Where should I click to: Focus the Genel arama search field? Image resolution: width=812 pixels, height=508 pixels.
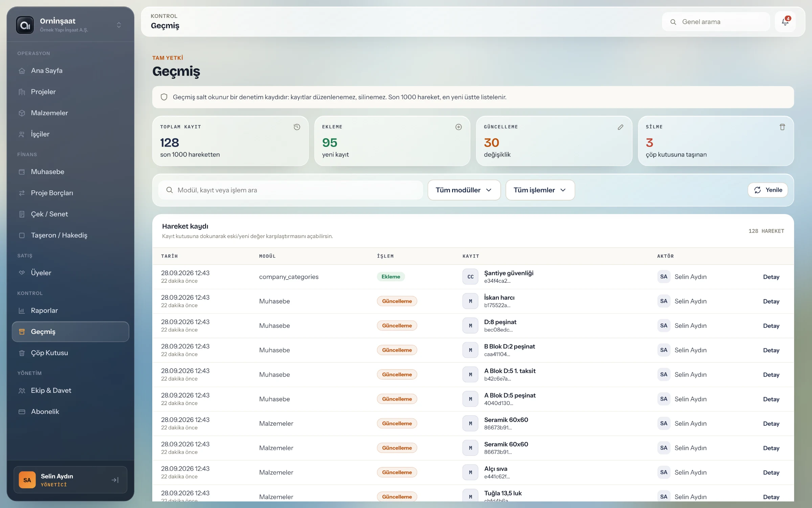point(716,22)
